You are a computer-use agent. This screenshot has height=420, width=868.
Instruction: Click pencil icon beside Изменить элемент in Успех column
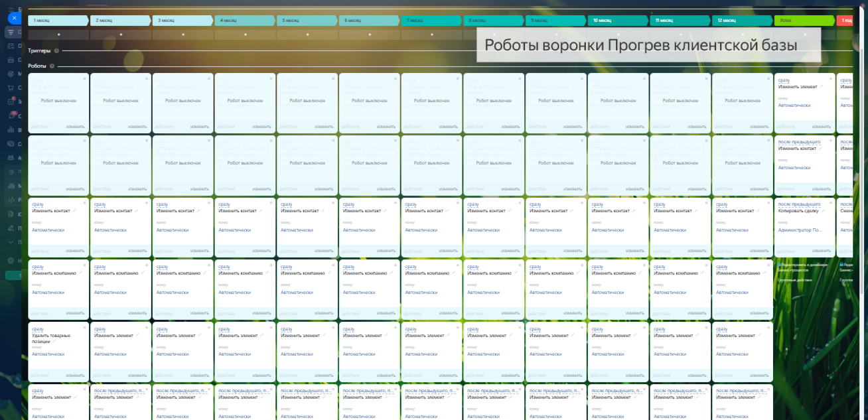click(821, 86)
